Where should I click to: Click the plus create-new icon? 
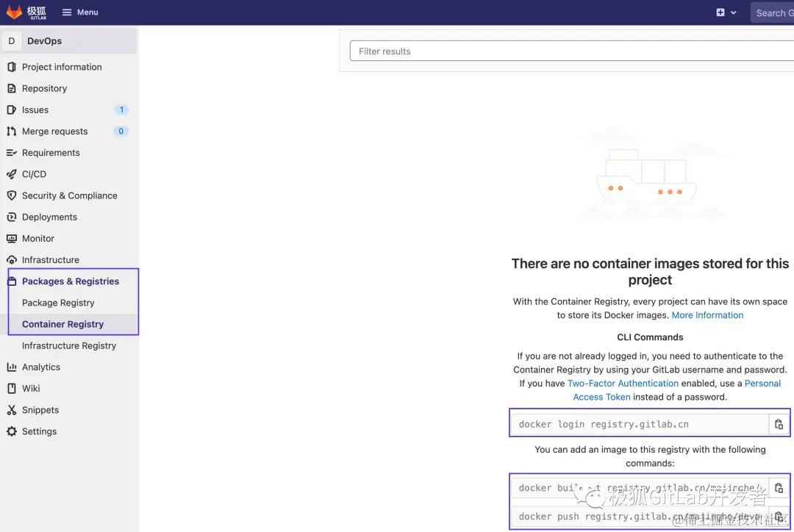[x=720, y=12]
